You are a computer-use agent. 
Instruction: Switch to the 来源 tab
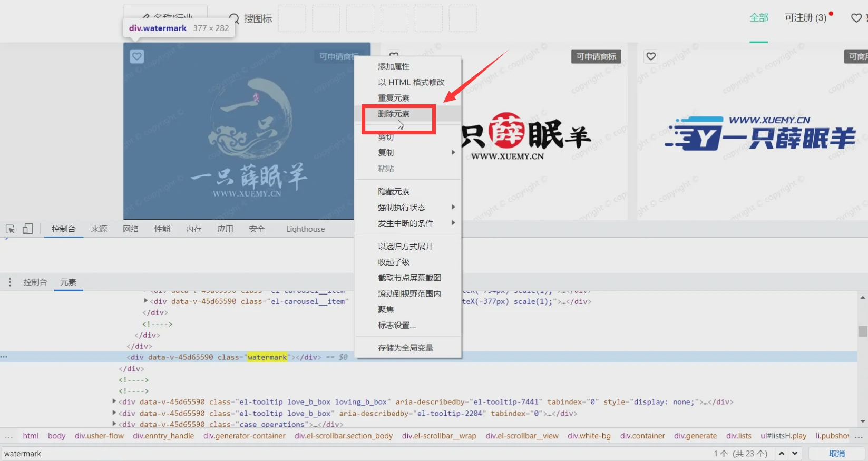[99, 229]
